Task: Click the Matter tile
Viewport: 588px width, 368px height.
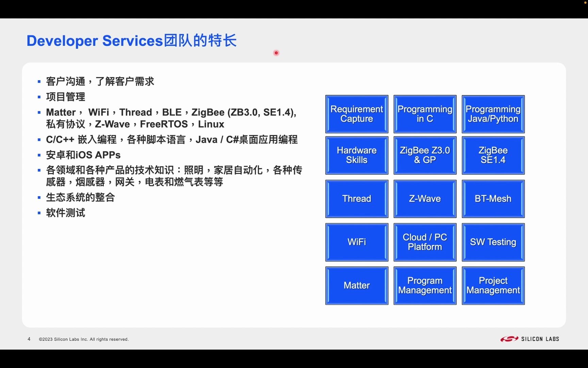Action: [357, 286]
